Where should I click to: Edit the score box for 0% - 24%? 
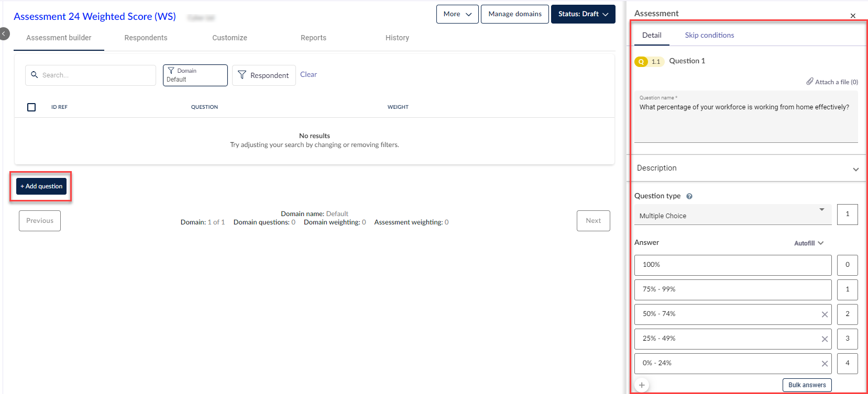coord(847,364)
